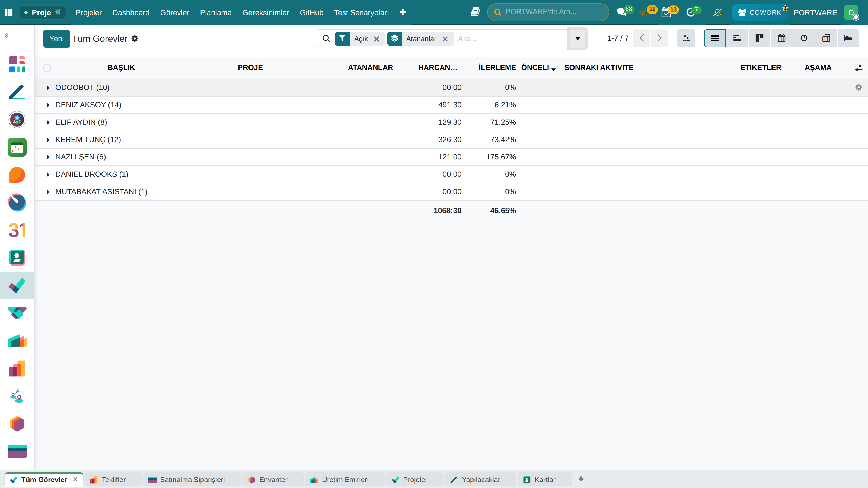Switch to Kanban view
The width and height of the screenshot is (868, 488).
pyautogui.click(x=759, y=38)
